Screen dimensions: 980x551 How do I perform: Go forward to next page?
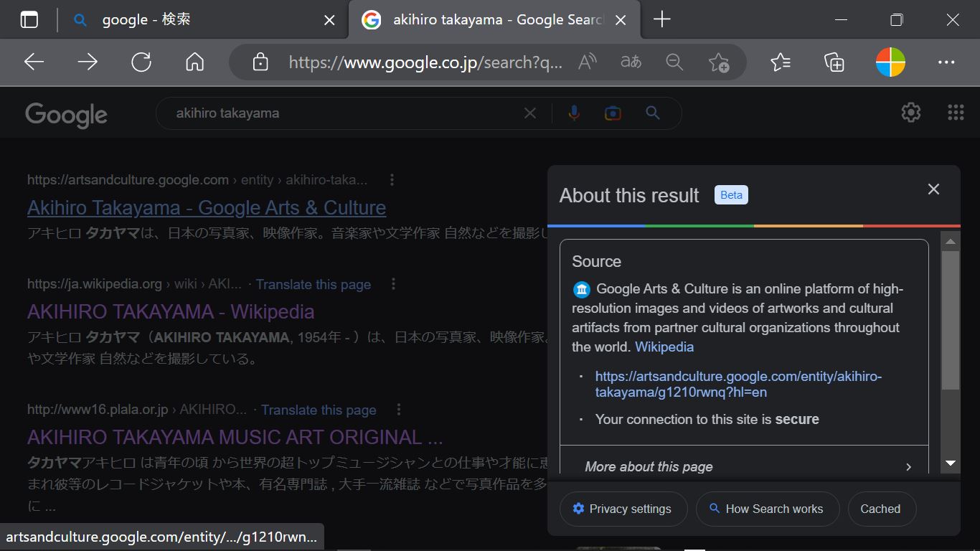[88, 62]
